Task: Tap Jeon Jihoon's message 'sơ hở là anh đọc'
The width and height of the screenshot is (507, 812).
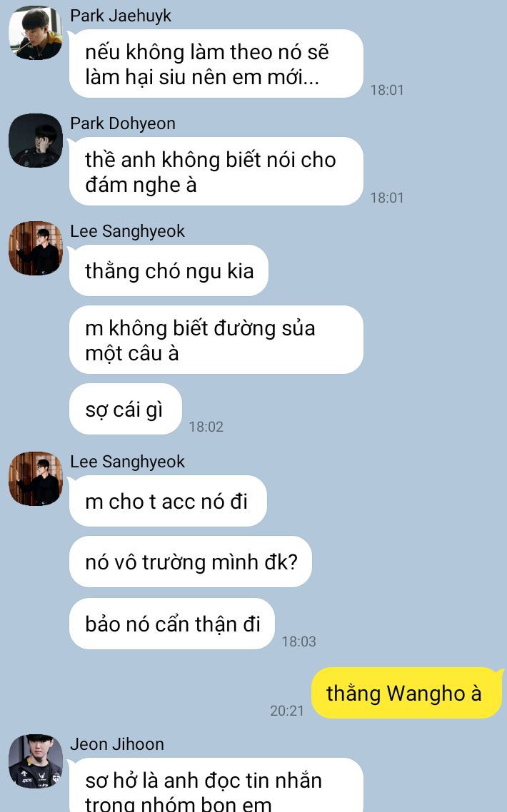Action: 216,785
